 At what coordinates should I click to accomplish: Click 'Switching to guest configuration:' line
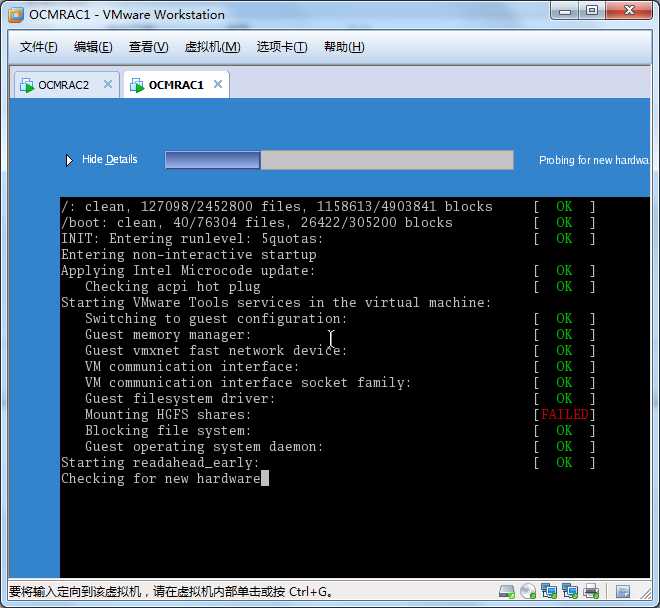tap(216, 319)
